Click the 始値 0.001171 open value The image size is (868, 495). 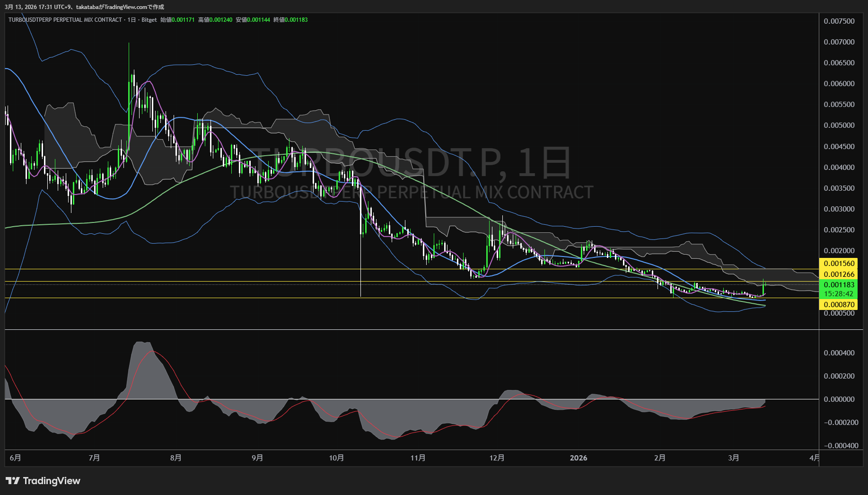pos(177,20)
